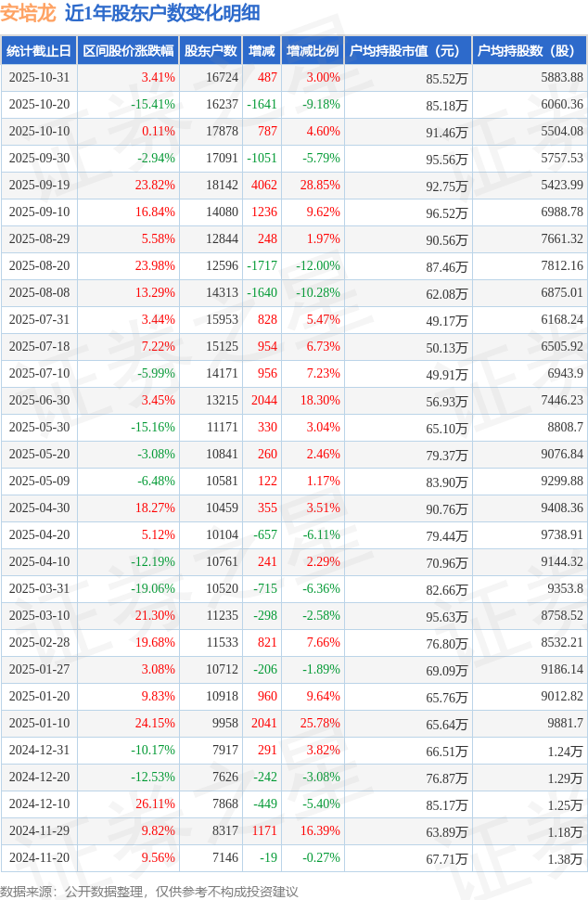The width and height of the screenshot is (588, 900).
Task: Click the 户均持股市值（元） column header
Action: [408, 51]
